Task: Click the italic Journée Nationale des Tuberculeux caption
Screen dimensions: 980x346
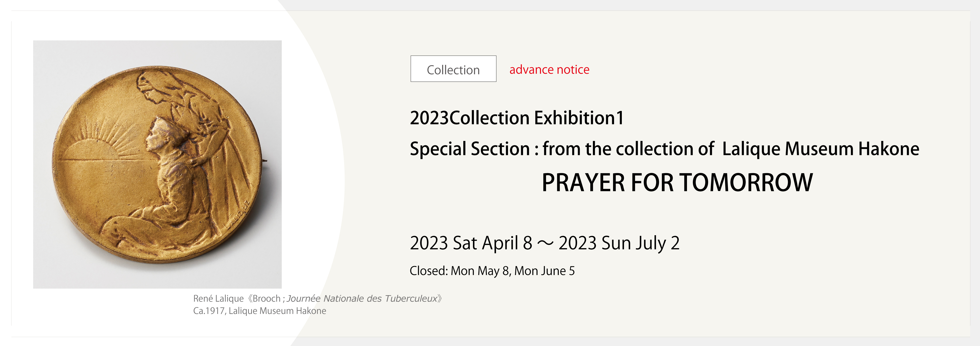Action: [362, 298]
